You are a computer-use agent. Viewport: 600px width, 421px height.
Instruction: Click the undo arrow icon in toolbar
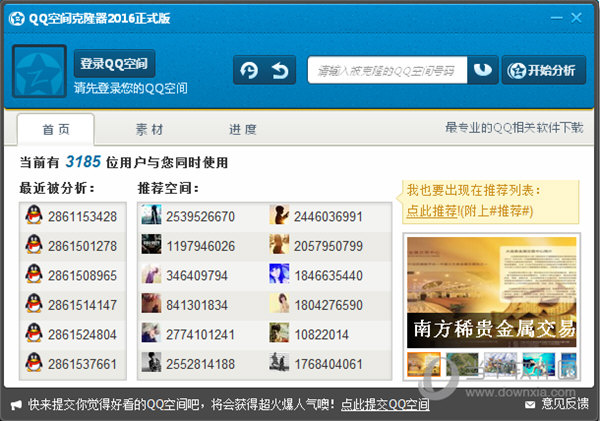[280, 70]
